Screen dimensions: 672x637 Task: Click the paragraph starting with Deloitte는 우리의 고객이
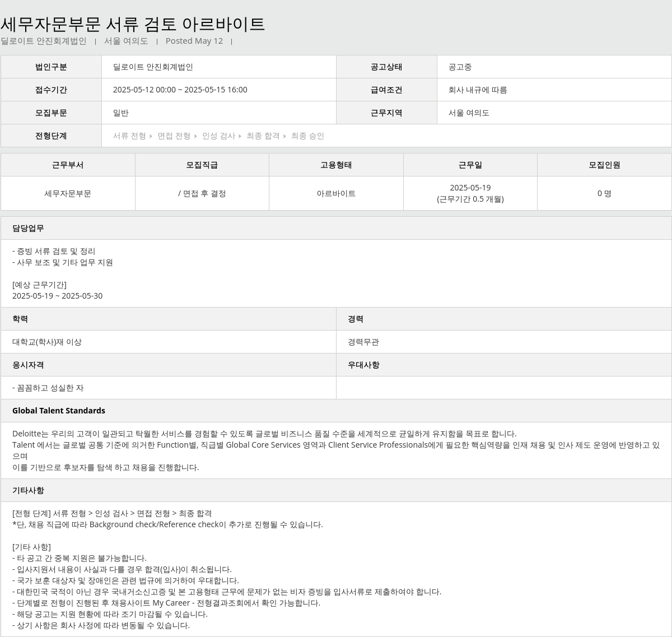(x=336, y=450)
